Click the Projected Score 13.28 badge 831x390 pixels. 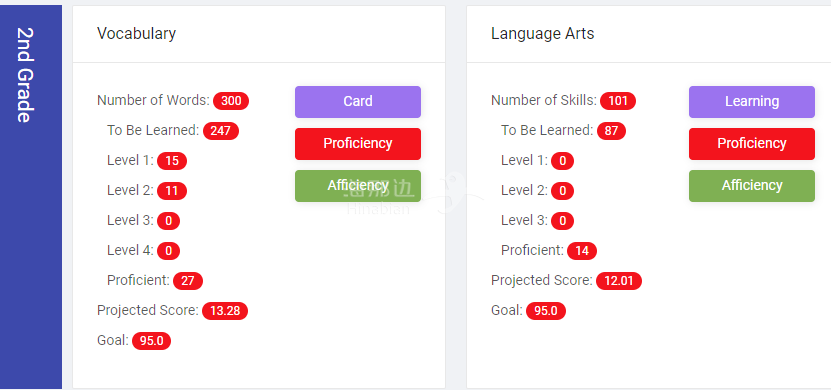(225, 311)
